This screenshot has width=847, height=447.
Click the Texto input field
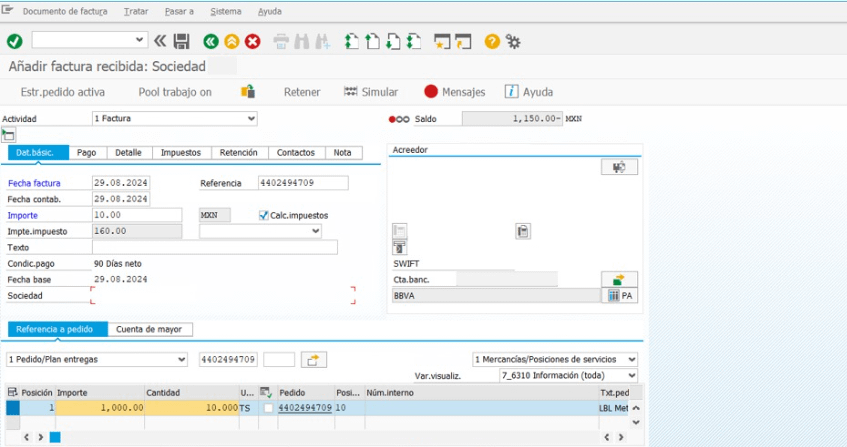214,247
